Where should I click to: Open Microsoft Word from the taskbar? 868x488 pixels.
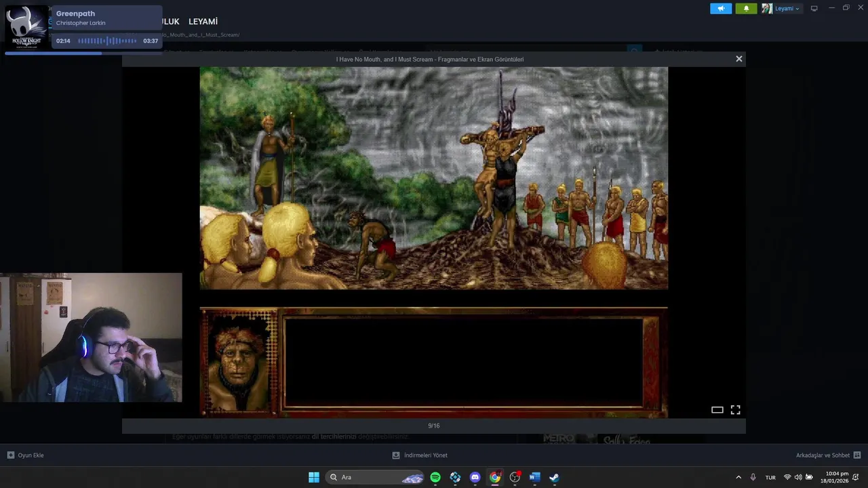pos(534,477)
